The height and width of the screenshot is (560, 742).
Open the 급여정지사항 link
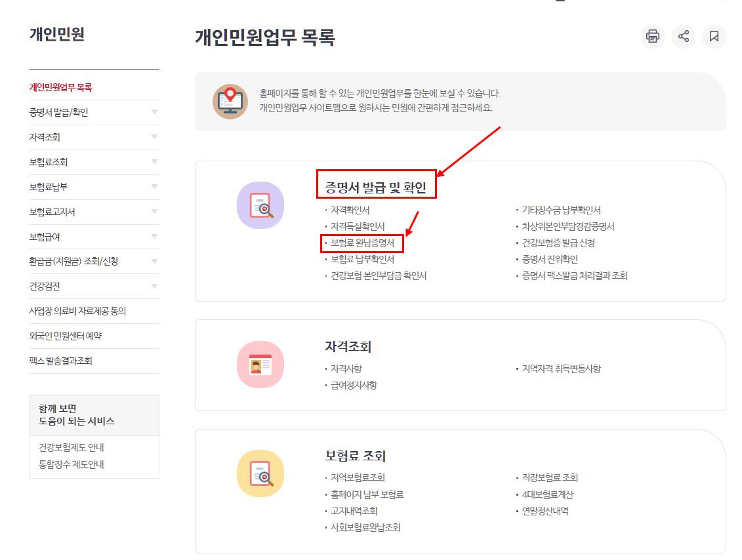click(x=354, y=385)
